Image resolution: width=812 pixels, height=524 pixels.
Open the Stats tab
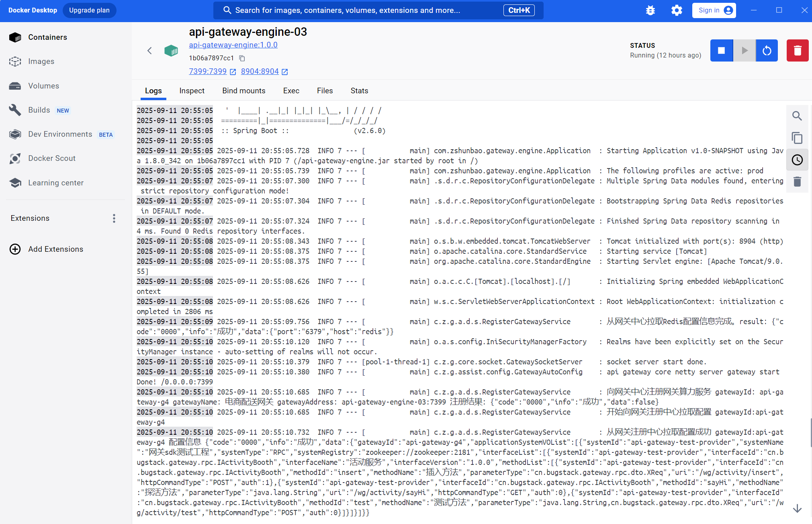[359, 91]
